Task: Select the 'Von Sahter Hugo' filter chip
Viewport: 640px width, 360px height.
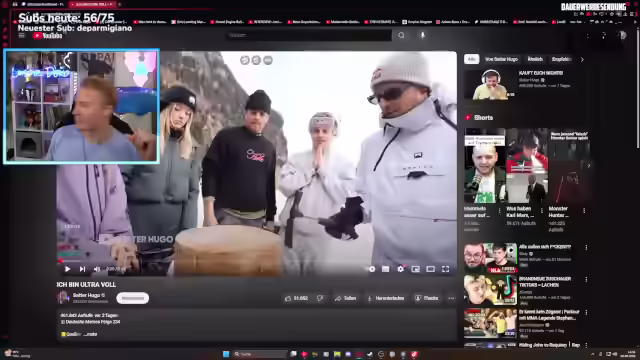Action: click(x=501, y=59)
